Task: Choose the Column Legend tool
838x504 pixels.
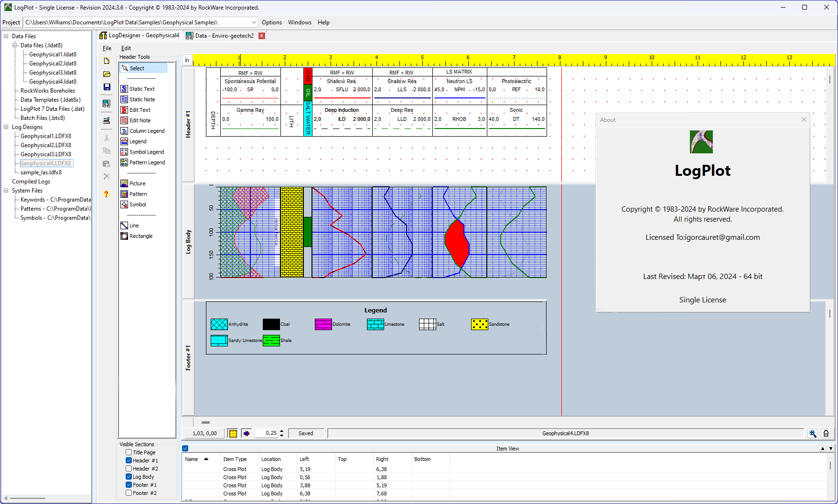Action: click(x=142, y=131)
